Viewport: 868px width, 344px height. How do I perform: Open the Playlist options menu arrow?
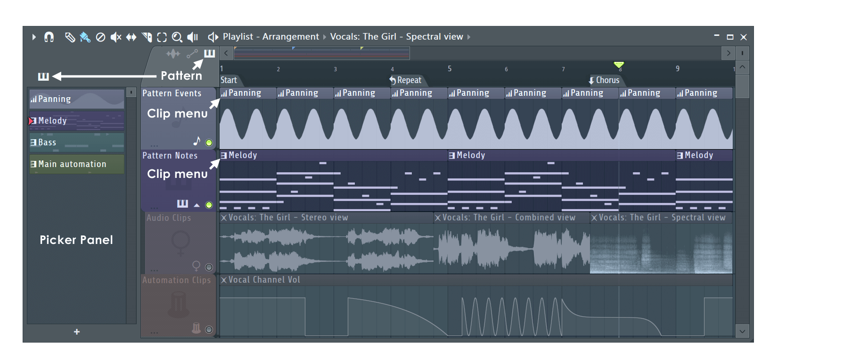pos(34,37)
